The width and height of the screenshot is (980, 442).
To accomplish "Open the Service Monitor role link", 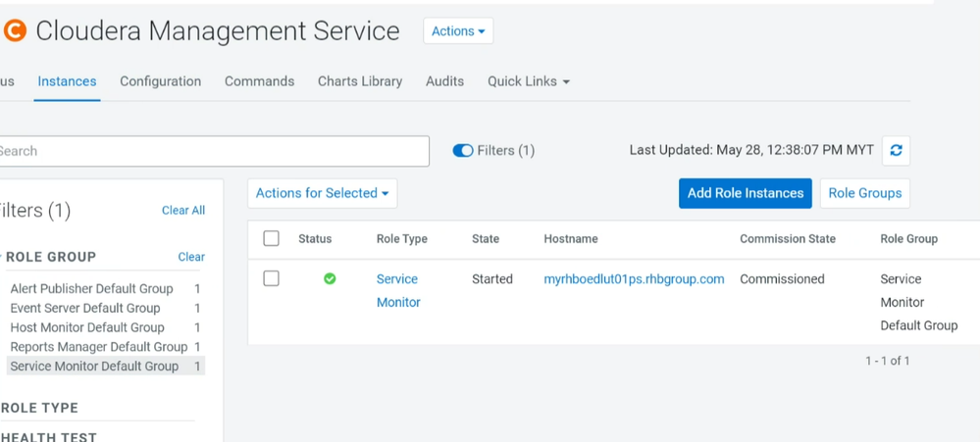I will (398, 290).
